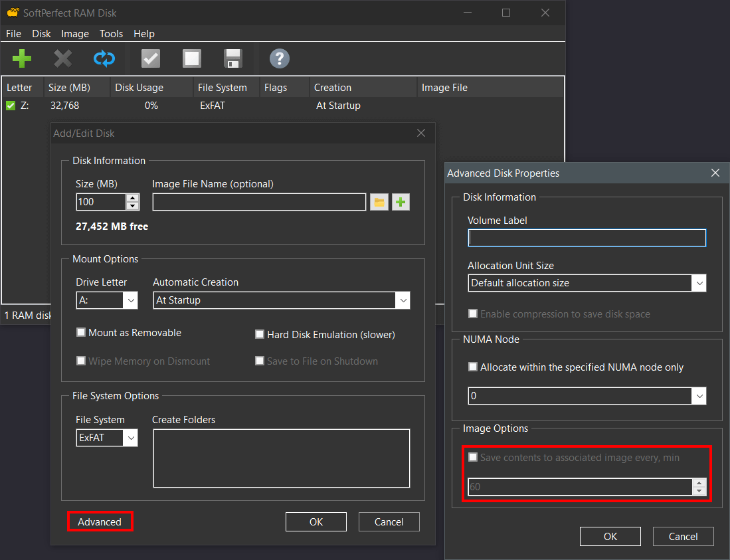Maximize the SoftPerfect RAM Disk window
This screenshot has width=730, height=560.
[506, 13]
